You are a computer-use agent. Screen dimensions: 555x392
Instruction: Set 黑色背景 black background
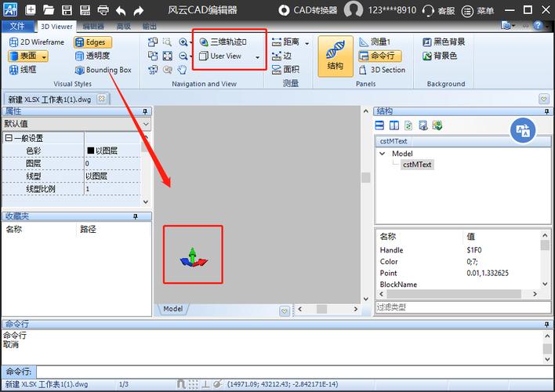pyautogui.click(x=443, y=42)
